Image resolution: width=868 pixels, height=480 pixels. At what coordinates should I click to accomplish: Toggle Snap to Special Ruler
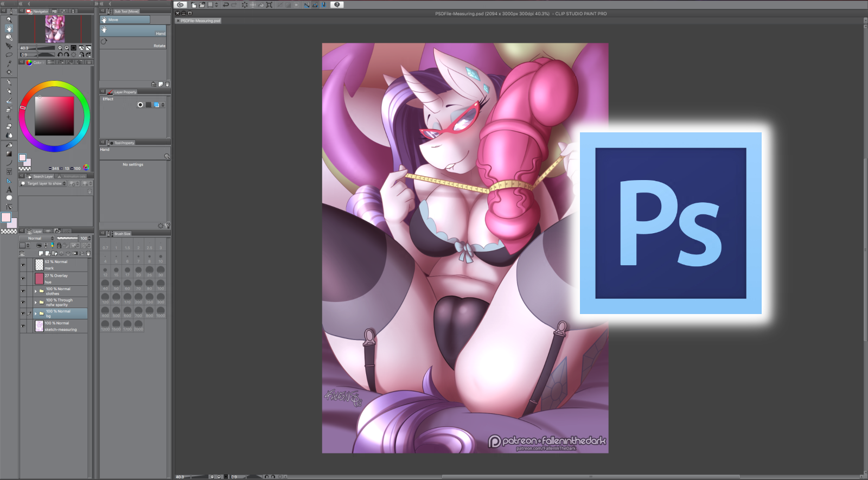[x=315, y=5]
